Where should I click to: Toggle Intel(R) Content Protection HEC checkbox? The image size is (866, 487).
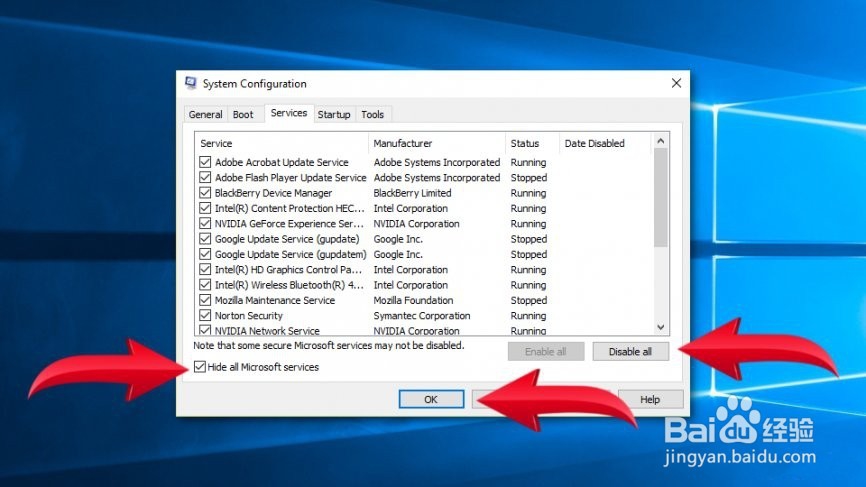click(205, 208)
